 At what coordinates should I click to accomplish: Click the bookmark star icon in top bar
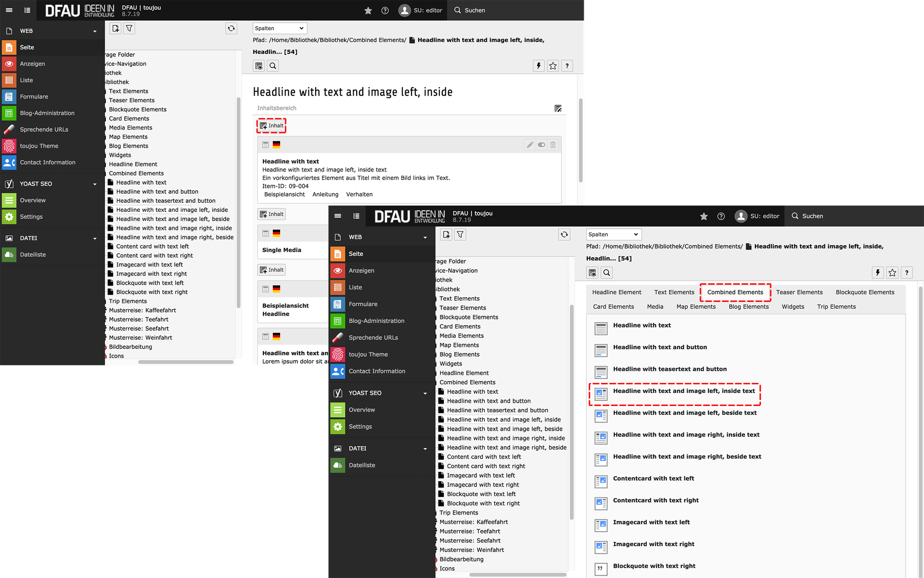[x=368, y=10]
